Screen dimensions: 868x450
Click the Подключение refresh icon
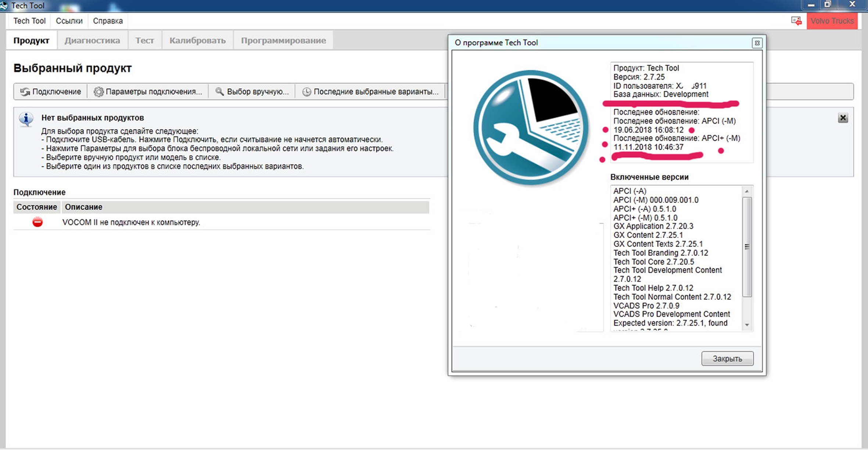(x=25, y=92)
